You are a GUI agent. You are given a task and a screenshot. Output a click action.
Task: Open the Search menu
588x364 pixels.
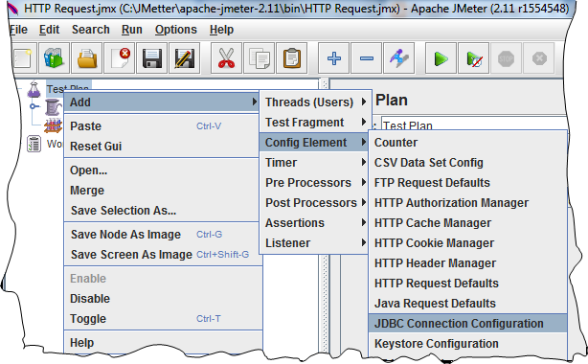point(91,30)
